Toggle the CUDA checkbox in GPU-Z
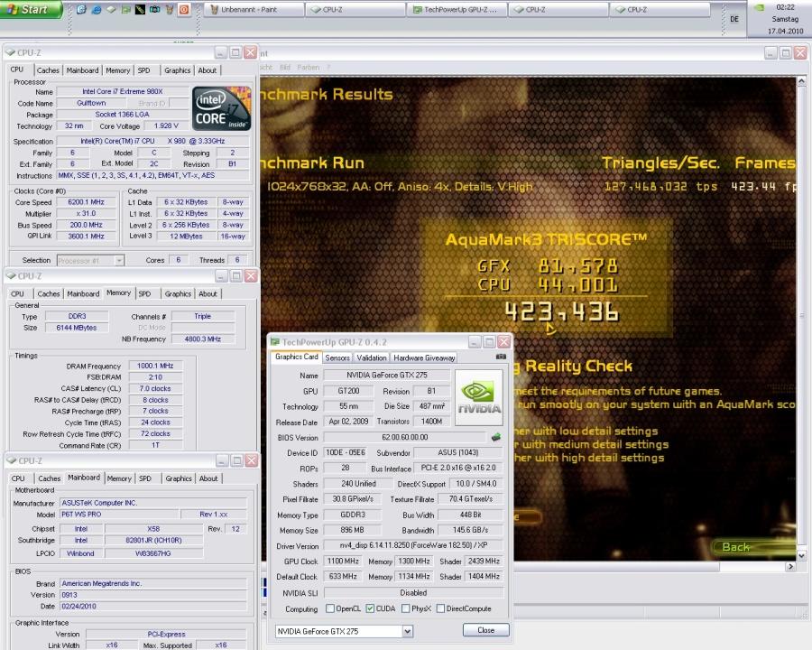 point(370,608)
